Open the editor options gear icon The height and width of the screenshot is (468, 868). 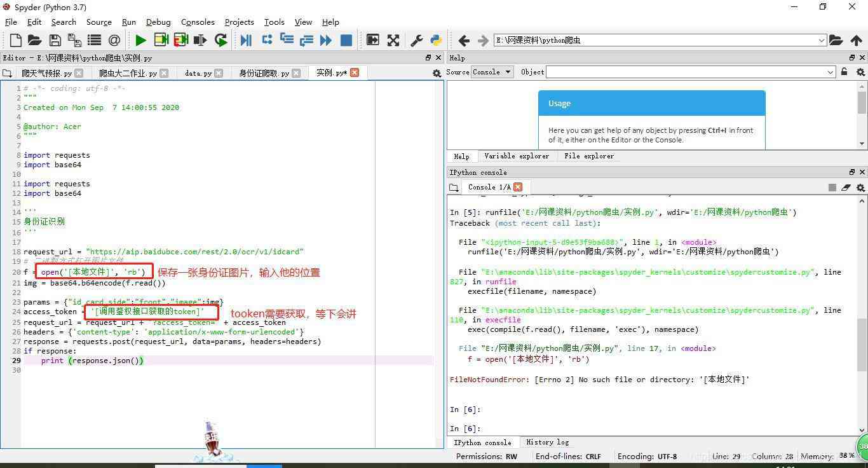(437, 73)
